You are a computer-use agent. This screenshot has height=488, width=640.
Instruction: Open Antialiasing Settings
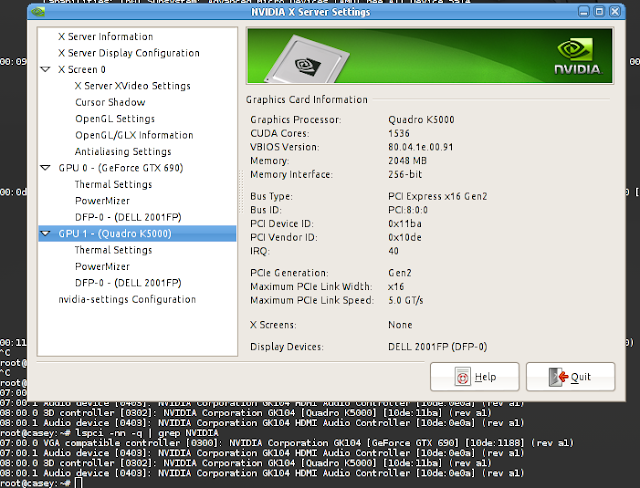[x=123, y=151]
